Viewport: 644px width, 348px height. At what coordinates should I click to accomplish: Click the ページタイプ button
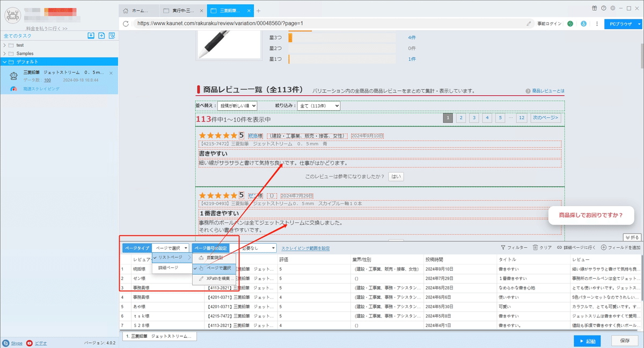pyautogui.click(x=137, y=248)
